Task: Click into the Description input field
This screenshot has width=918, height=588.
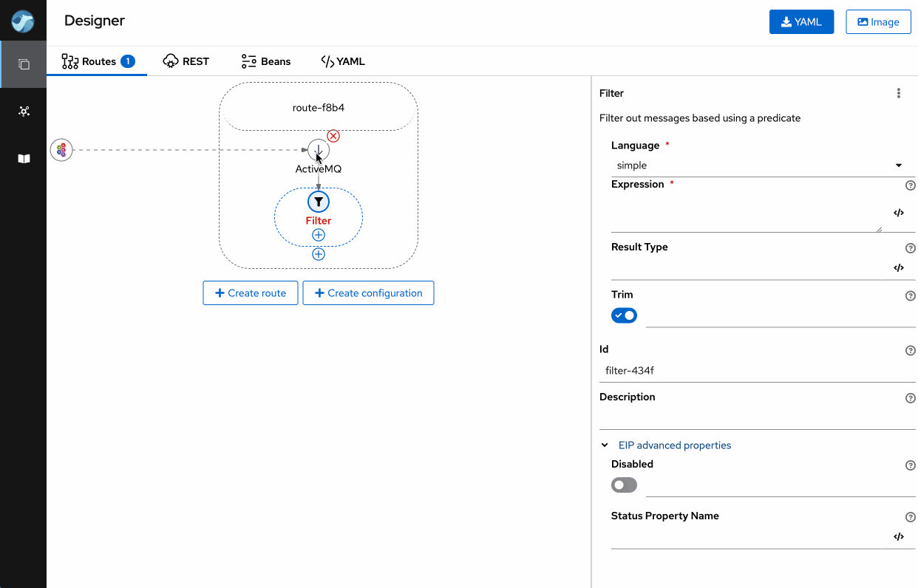Action: (x=754, y=418)
